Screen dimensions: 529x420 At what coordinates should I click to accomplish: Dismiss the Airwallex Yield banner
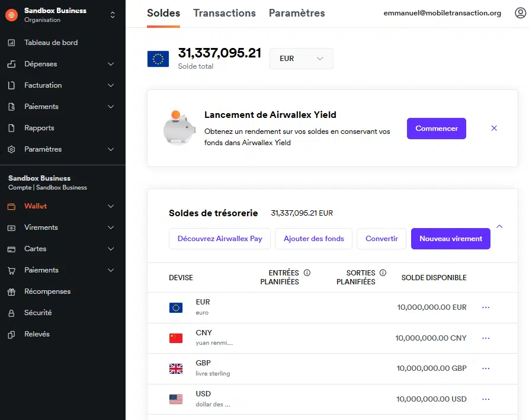(x=494, y=128)
